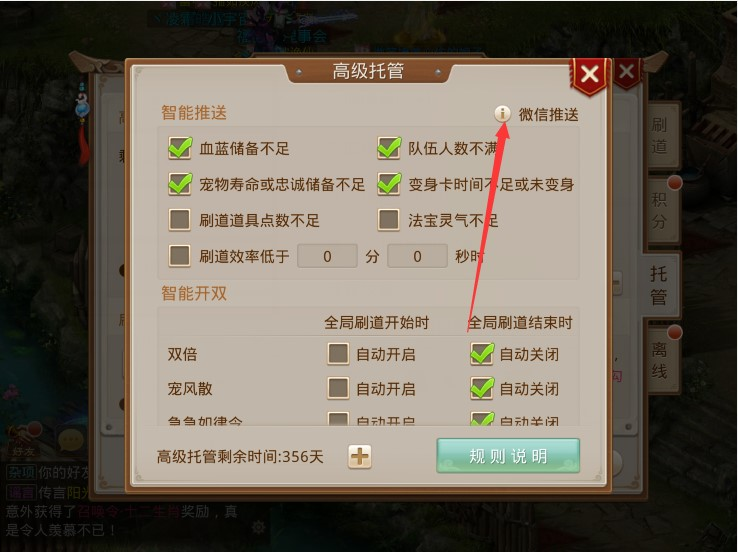Close the 高级托管 dialog with the red X

pyautogui.click(x=589, y=74)
